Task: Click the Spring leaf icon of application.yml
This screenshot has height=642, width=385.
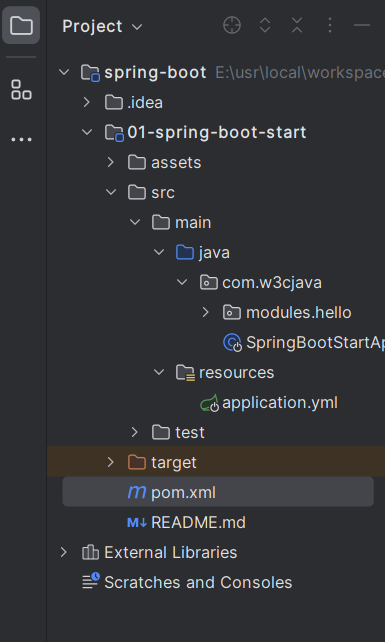Action: click(209, 403)
